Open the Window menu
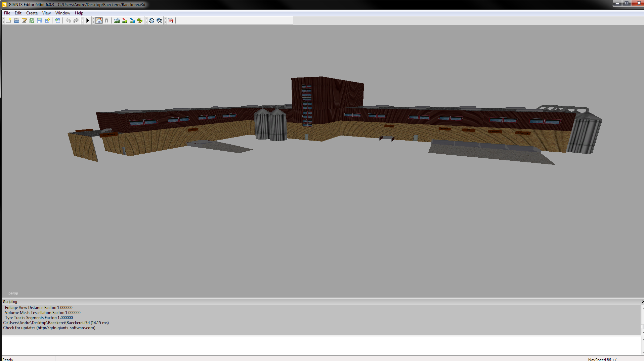 coord(63,13)
